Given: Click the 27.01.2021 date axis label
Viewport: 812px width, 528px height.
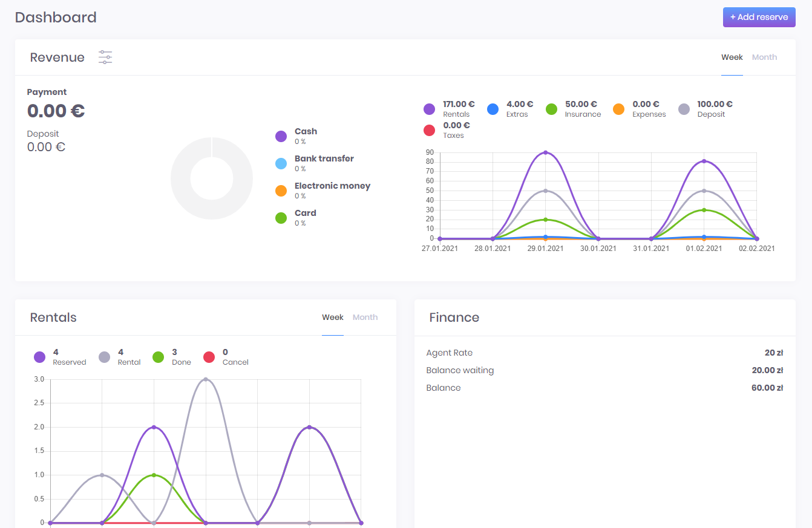Looking at the screenshot, I should point(440,248).
